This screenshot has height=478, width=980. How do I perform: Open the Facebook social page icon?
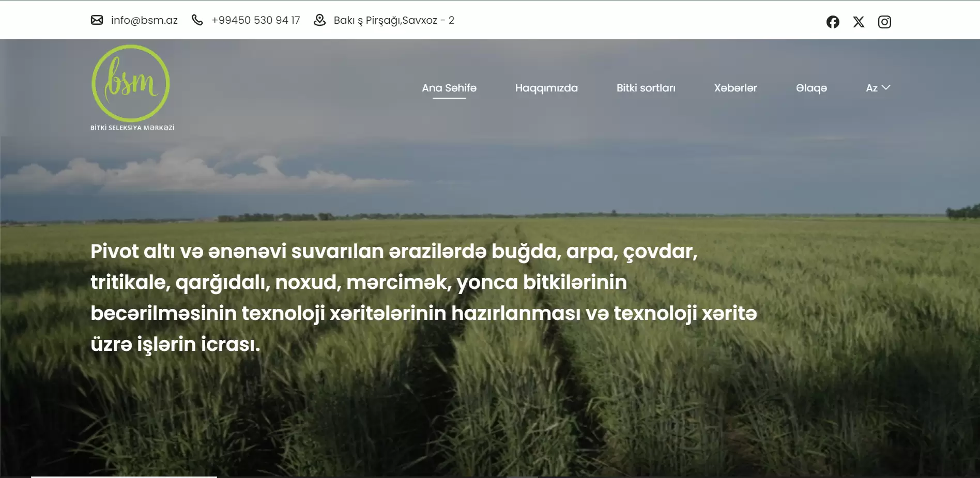click(x=833, y=22)
